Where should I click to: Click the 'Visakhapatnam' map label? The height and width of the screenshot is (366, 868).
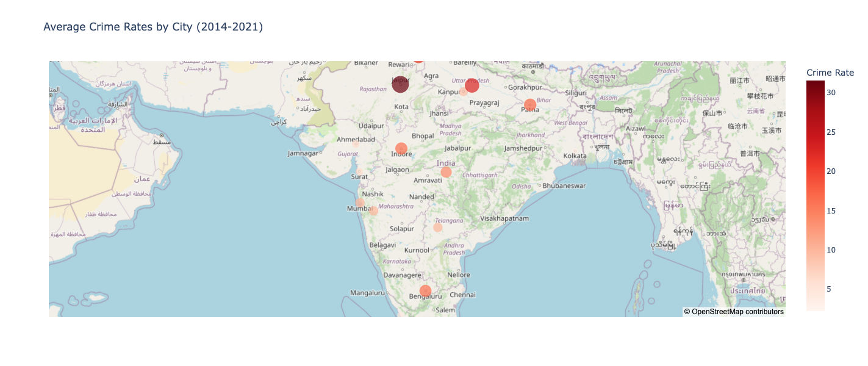(x=504, y=218)
